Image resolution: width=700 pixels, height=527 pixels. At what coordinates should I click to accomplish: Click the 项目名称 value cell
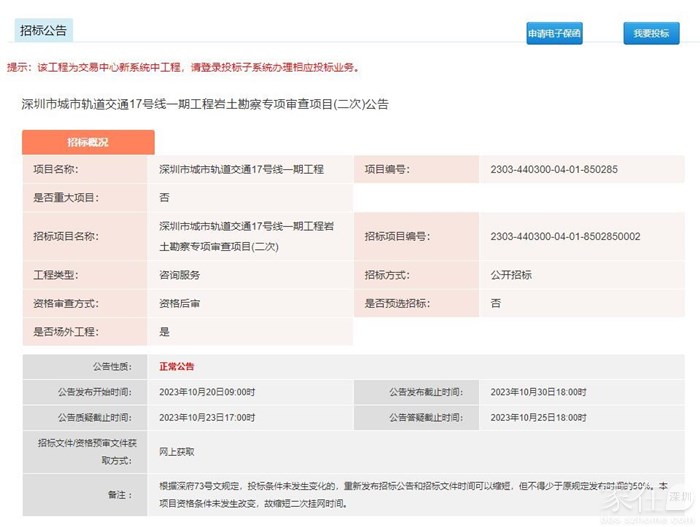241,170
